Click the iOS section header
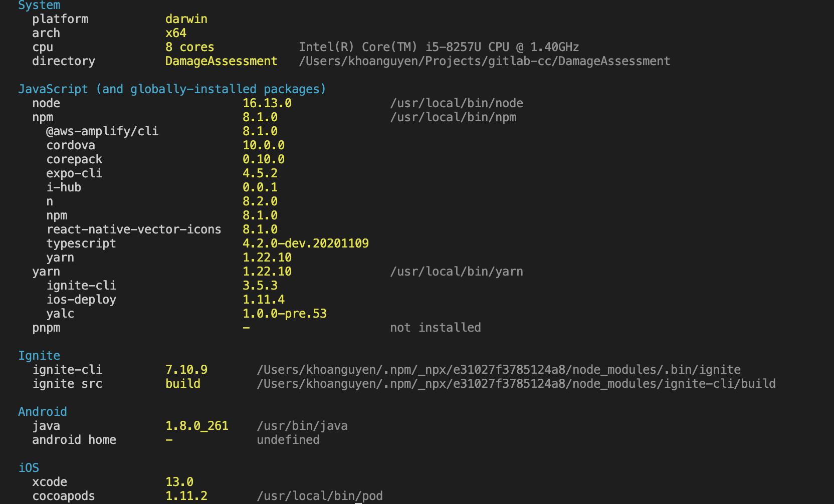 tap(28, 467)
